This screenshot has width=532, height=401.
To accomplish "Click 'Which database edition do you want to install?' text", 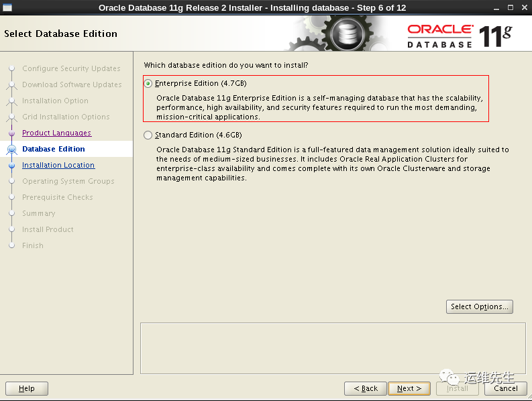I will 226,65.
